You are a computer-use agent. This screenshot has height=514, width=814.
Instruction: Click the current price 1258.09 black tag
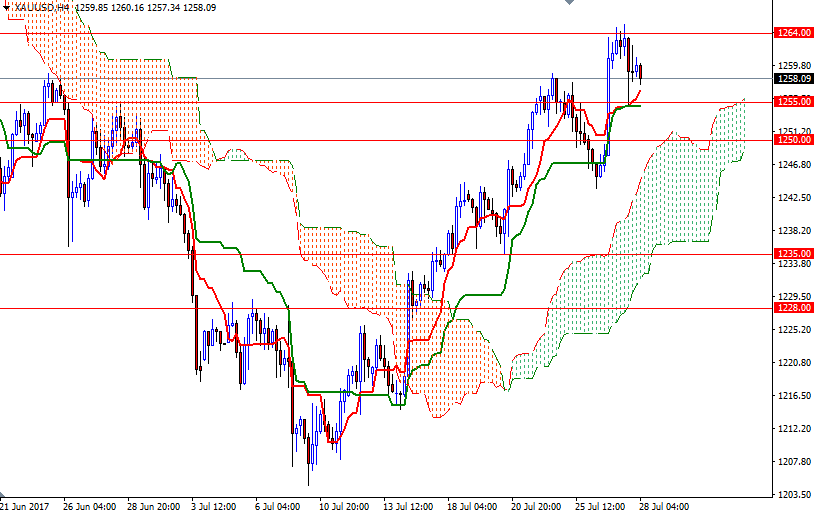coord(793,78)
